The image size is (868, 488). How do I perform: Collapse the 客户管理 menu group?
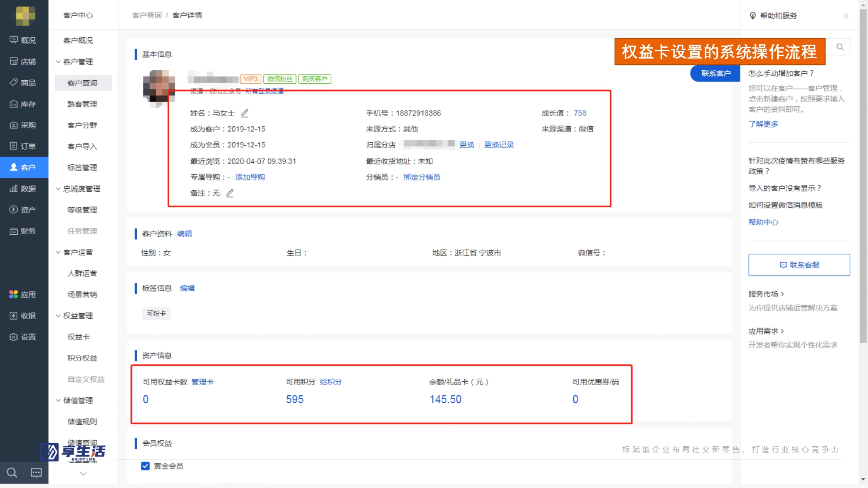pyautogui.click(x=58, y=62)
